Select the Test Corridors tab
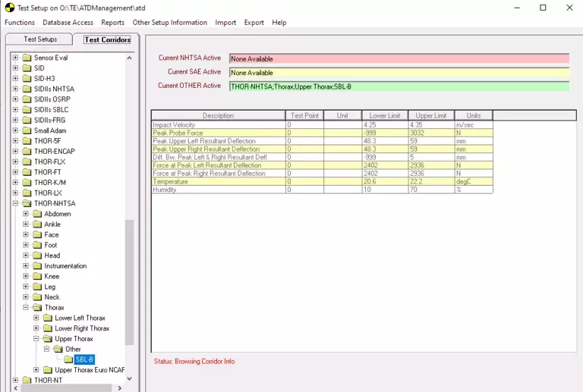Viewport: 583px width, 392px height. click(107, 39)
